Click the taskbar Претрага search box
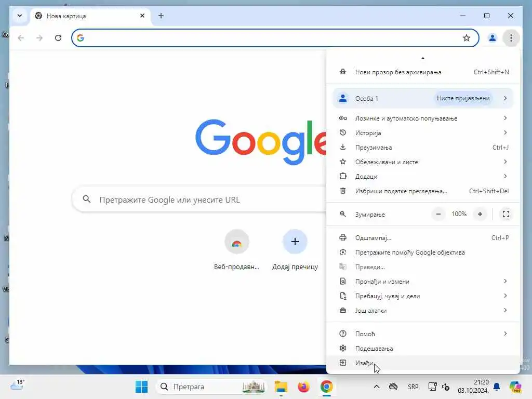 pos(211,387)
